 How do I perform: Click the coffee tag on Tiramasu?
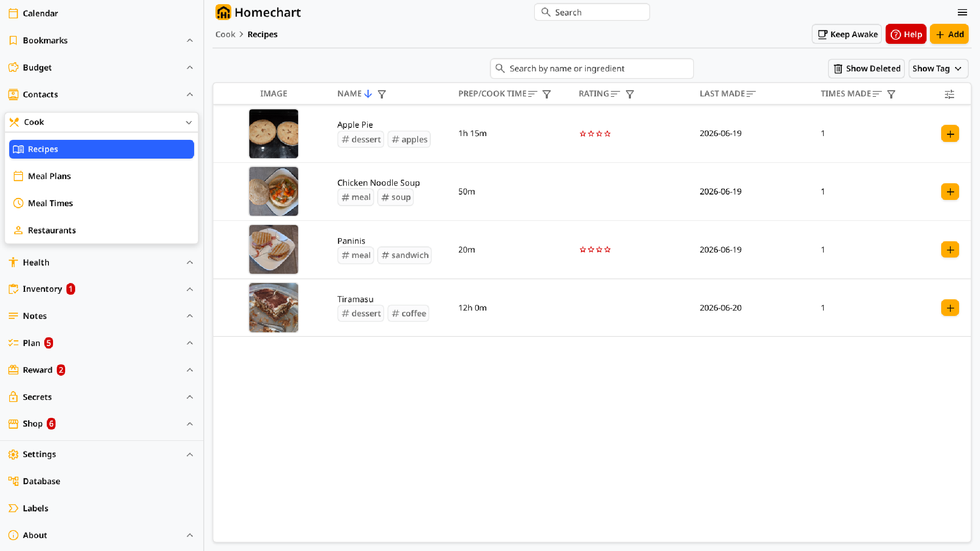pyautogui.click(x=408, y=313)
